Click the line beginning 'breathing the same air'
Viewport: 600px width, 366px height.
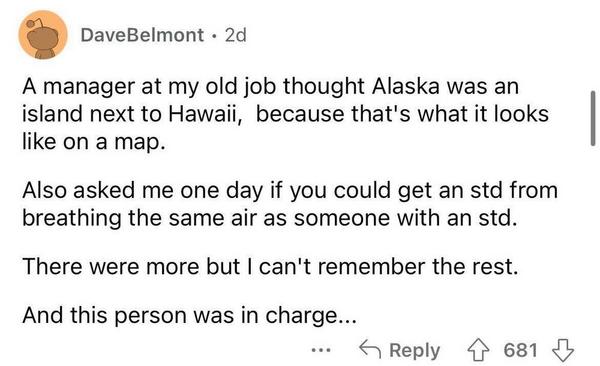[x=270, y=218]
